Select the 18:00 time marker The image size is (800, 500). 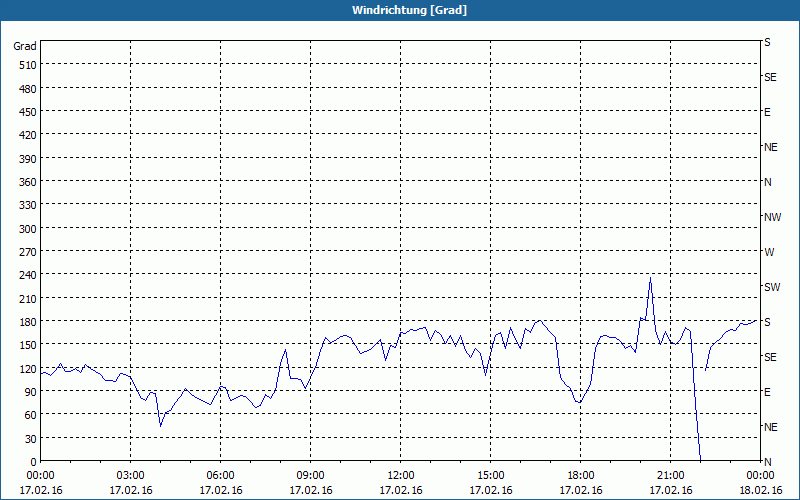[581, 475]
